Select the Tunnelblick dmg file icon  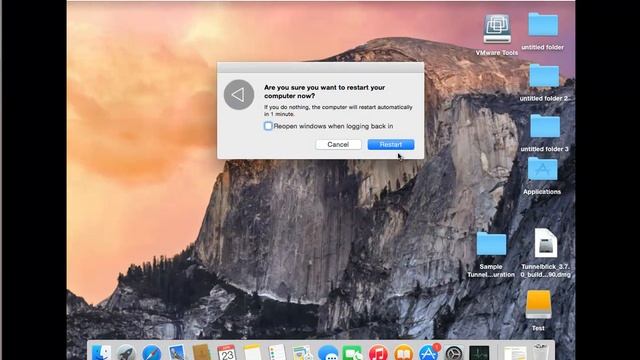click(x=546, y=243)
